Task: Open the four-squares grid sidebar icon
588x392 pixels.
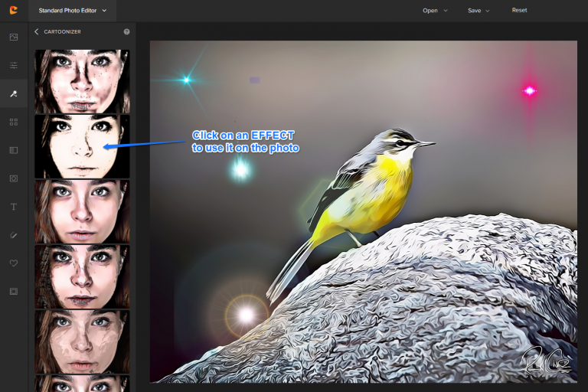Action: click(14, 122)
